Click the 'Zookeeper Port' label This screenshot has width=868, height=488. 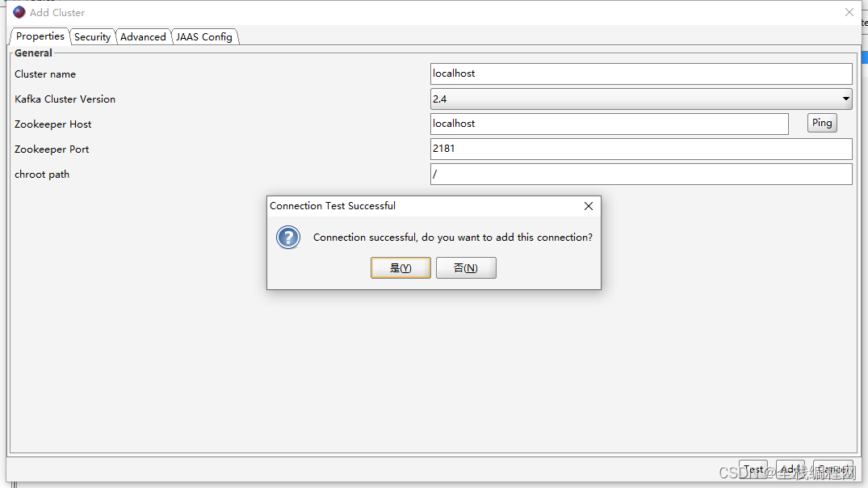[52, 149]
